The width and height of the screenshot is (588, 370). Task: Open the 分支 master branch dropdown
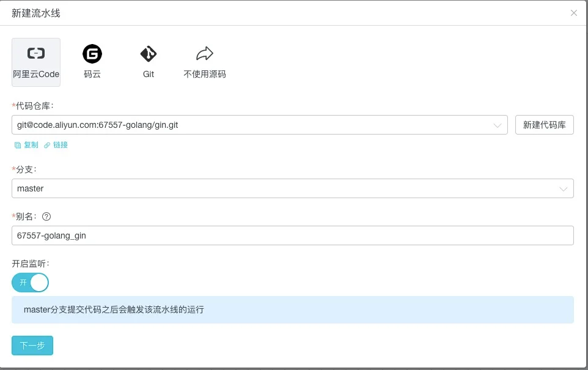(x=293, y=188)
